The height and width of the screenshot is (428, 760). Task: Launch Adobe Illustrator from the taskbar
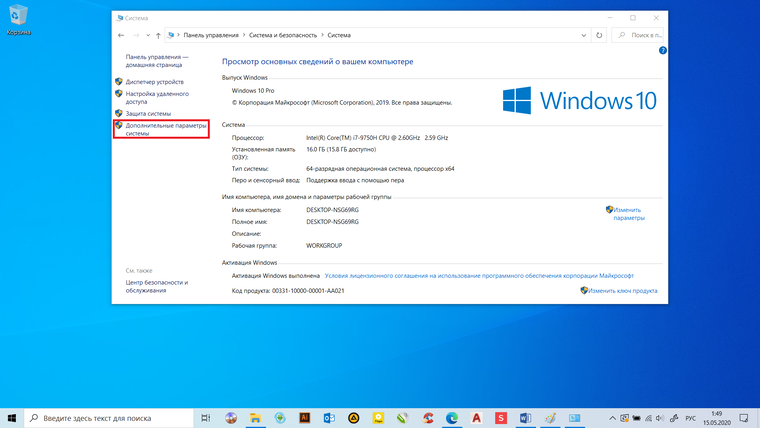point(304,418)
